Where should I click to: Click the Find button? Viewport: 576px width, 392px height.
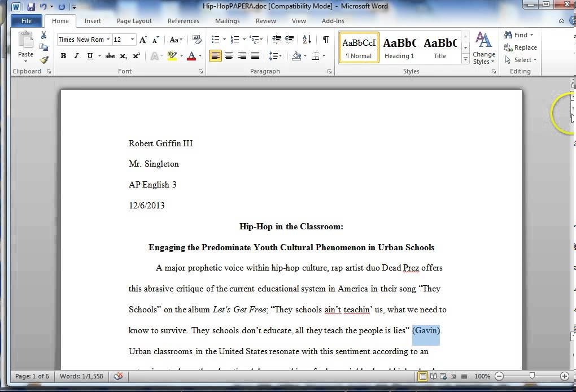point(518,35)
